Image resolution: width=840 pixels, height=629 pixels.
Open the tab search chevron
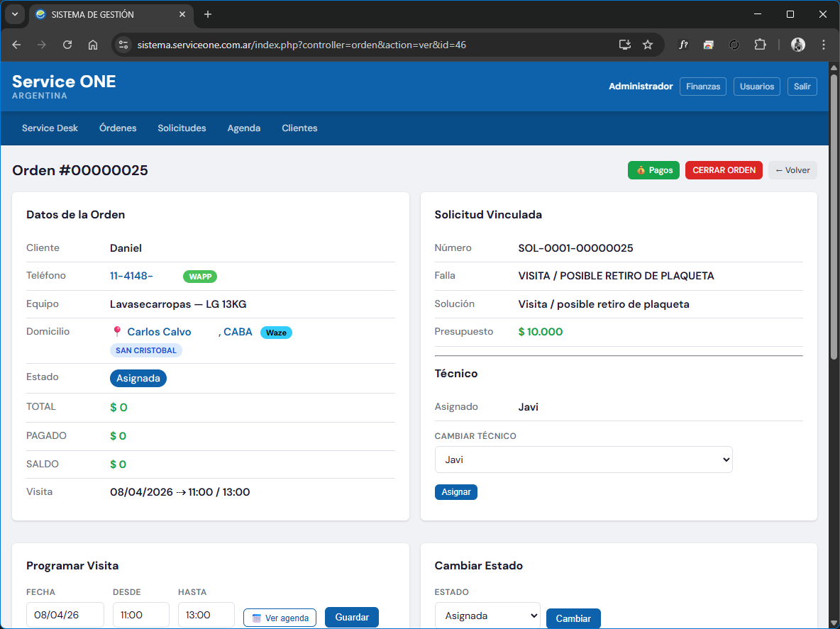tap(15, 14)
